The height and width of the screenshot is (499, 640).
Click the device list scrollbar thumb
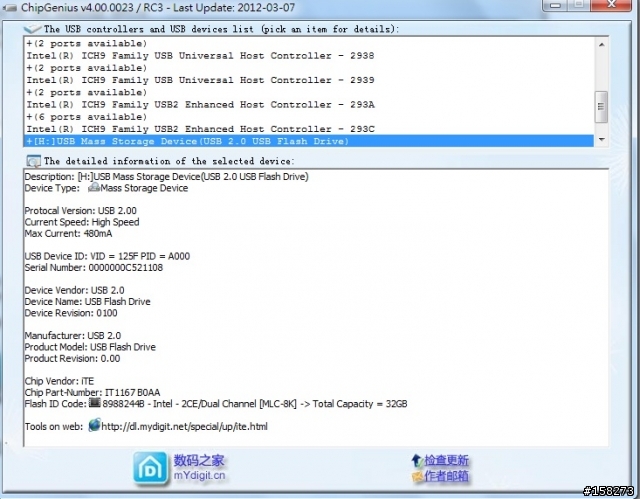pos(601,106)
